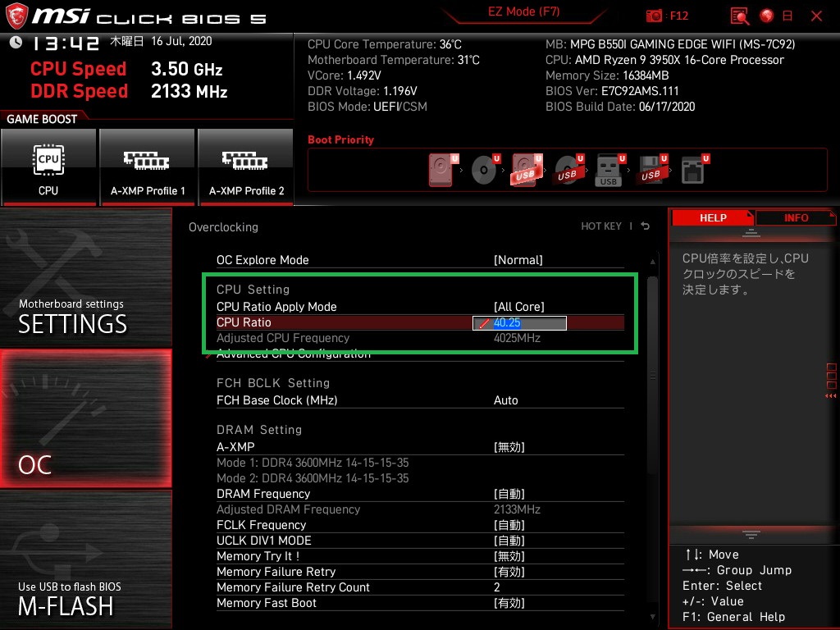840x630 pixels.
Task: Click the clock icon beside the time
Action: [x=16, y=43]
